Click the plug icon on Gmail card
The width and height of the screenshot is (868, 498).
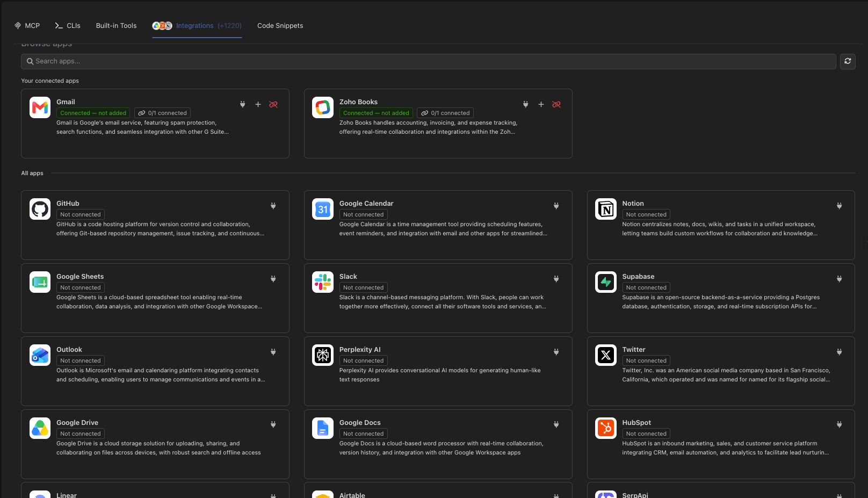[x=243, y=104]
